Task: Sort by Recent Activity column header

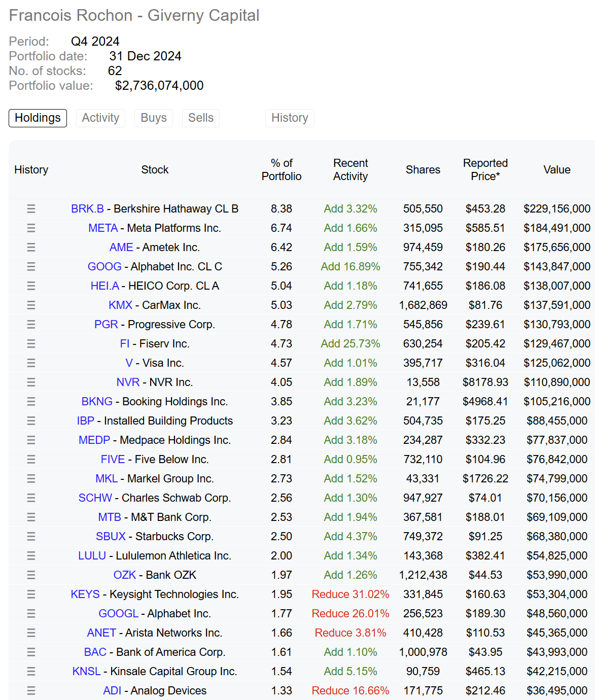Action: 350,169
